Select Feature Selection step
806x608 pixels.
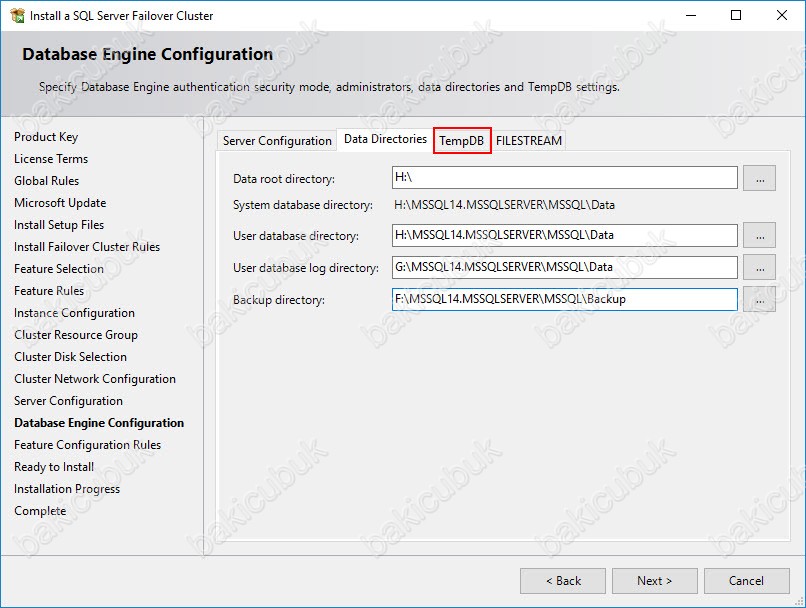pos(59,269)
